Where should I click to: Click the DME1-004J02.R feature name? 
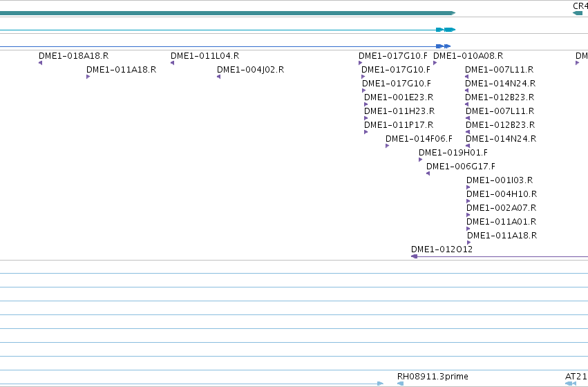pos(251,70)
